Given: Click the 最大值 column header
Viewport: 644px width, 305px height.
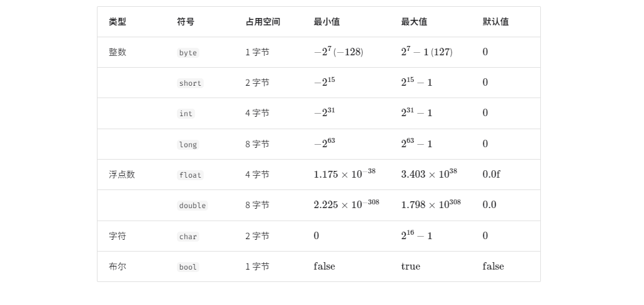Looking at the screenshot, I should coord(414,22).
